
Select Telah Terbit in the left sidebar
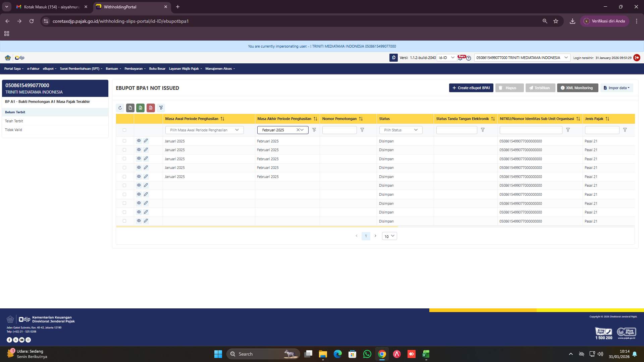pos(14,121)
